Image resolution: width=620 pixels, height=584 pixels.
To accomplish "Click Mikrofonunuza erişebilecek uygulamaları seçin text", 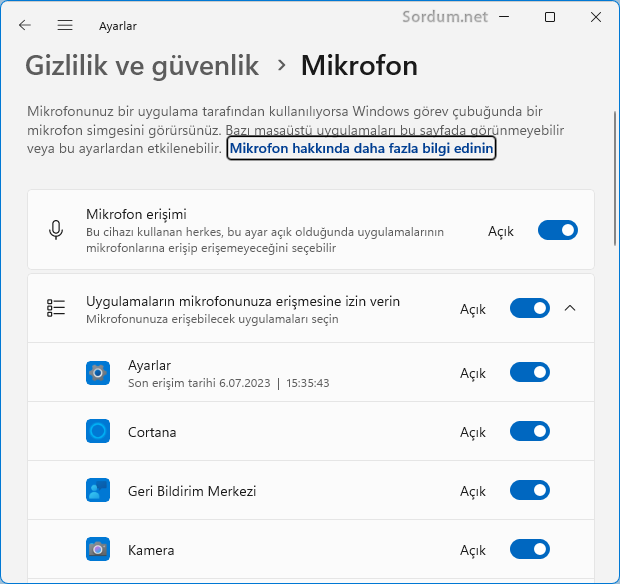I will click(x=212, y=319).
